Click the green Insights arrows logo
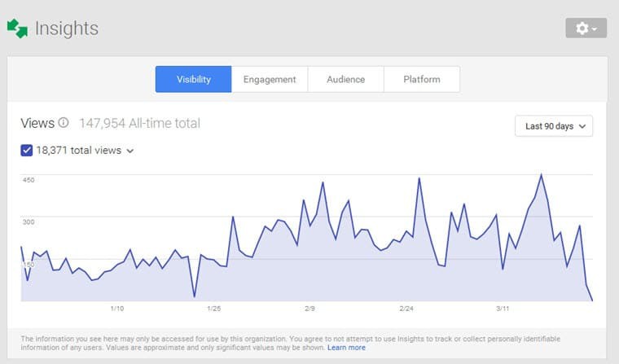Image resolution: width=619 pixels, height=364 pixels. [x=17, y=29]
